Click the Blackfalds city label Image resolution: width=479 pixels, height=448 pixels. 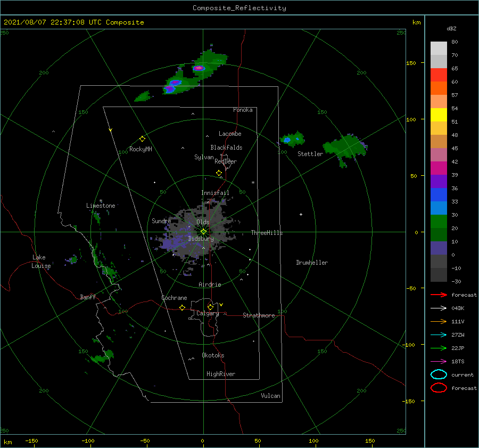point(226,148)
